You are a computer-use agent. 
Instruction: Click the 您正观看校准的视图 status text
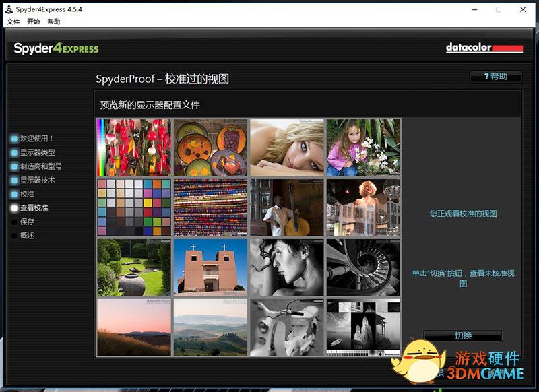[x=463, y=214]
